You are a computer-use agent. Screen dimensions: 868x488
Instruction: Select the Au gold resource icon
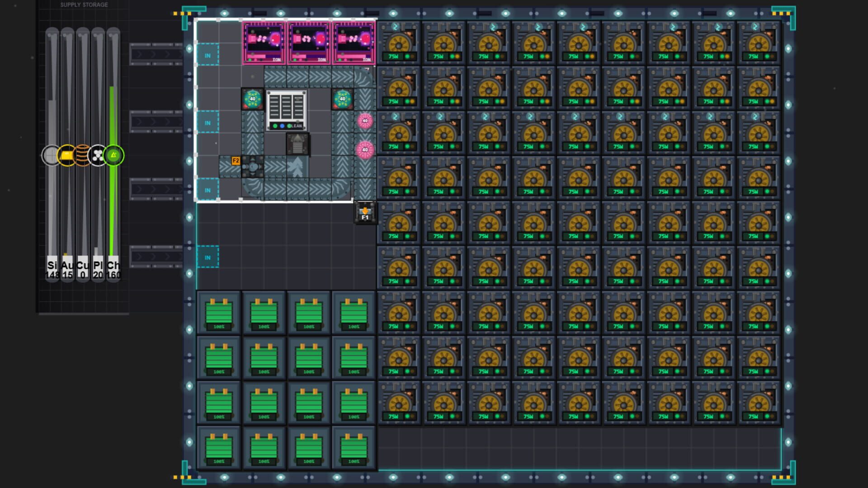[x=66, y=155]
